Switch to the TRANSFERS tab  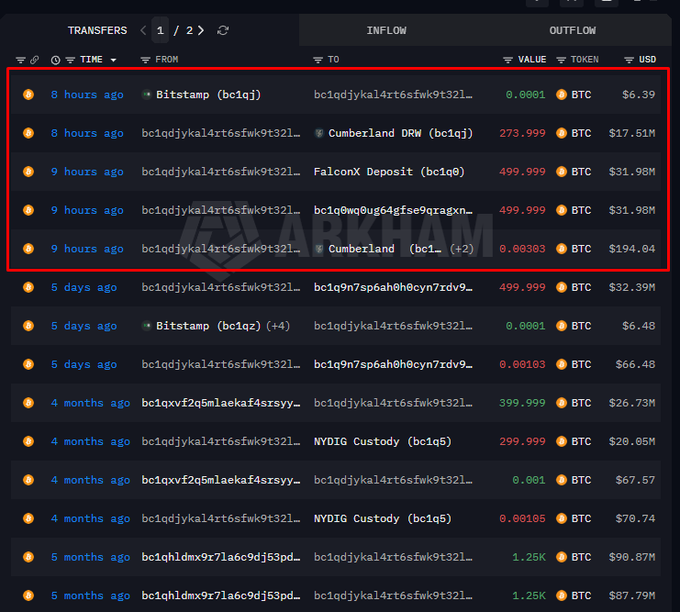click(x=97, y=30)
